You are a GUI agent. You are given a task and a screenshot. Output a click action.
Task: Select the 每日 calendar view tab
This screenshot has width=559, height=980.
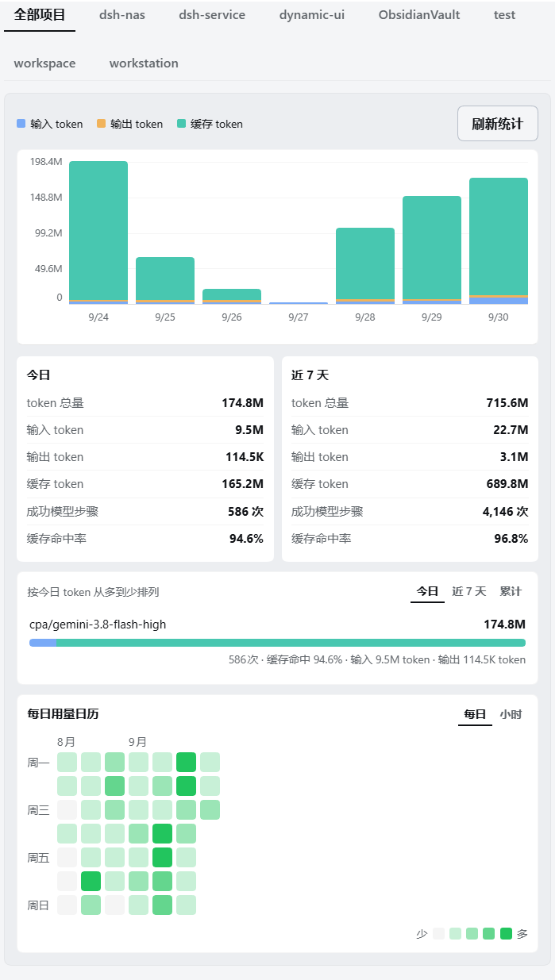pos(475,714)
